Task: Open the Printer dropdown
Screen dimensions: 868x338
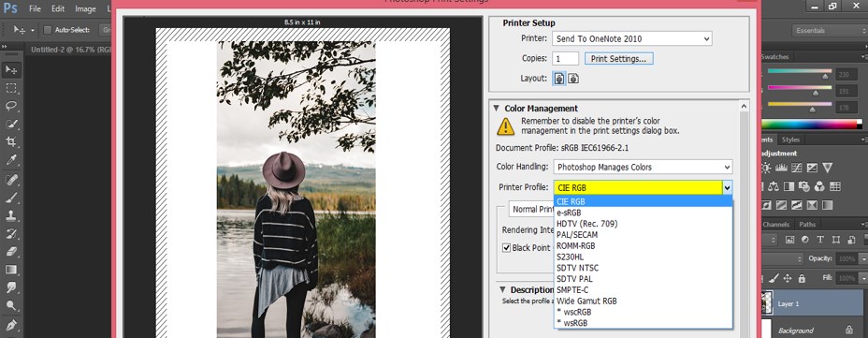Action: [x=631, y=38]
